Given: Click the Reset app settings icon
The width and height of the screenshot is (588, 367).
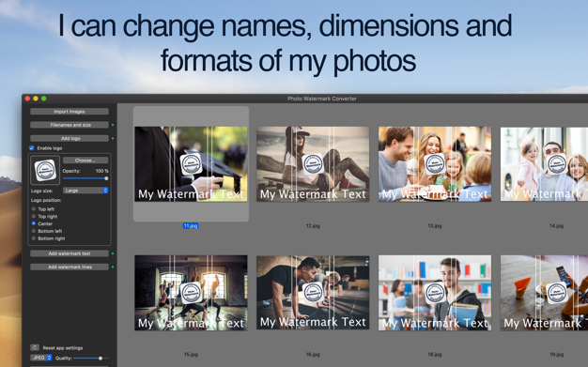Looking at the screenshot, I should point(35,347).
